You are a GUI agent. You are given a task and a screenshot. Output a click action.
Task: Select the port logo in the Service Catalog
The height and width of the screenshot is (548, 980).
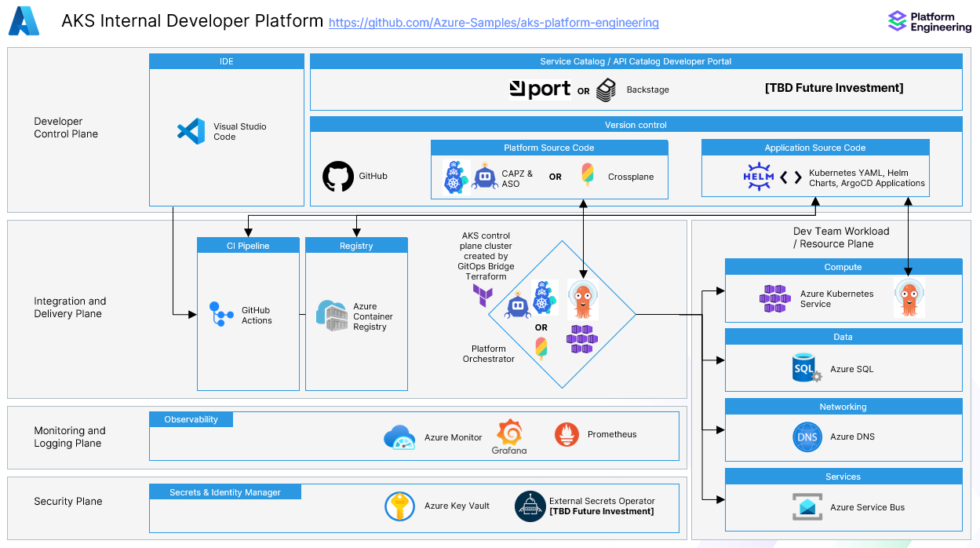click(540, 90)
